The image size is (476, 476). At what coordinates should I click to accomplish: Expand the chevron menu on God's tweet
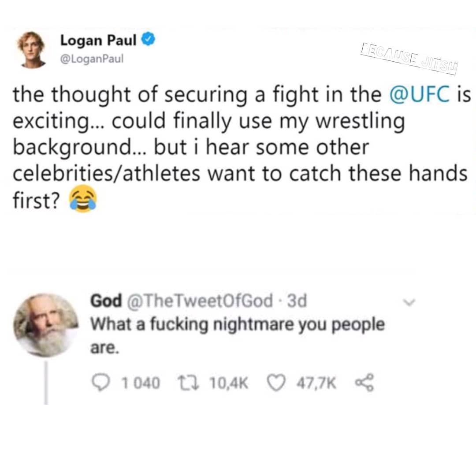point(408,302)
